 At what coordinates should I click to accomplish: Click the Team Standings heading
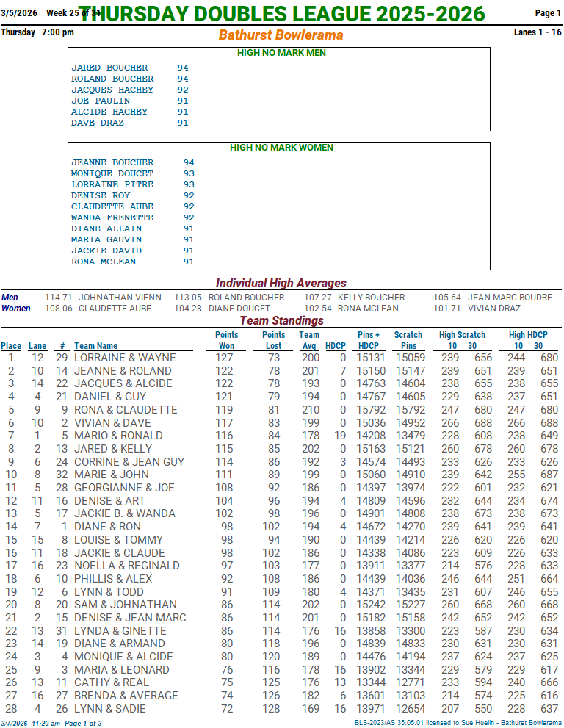281,320
